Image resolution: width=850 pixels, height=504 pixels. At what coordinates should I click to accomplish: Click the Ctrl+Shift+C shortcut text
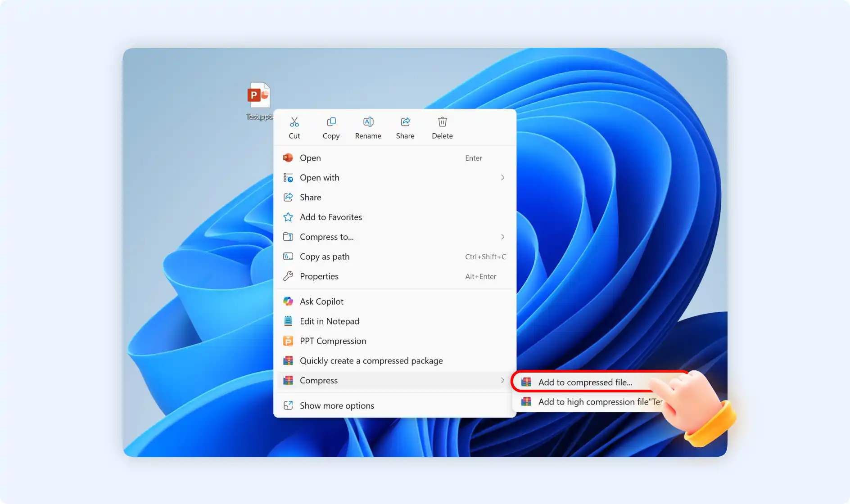pos(486,257)
